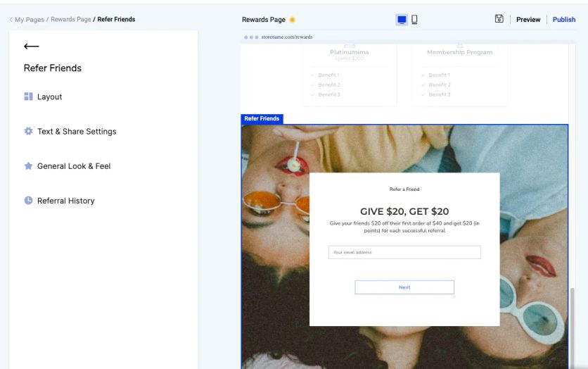Image resolution: width=588 pixels, height=369 pixels.
Task: Click the General Look & Feel star icon
Action: 29,166
